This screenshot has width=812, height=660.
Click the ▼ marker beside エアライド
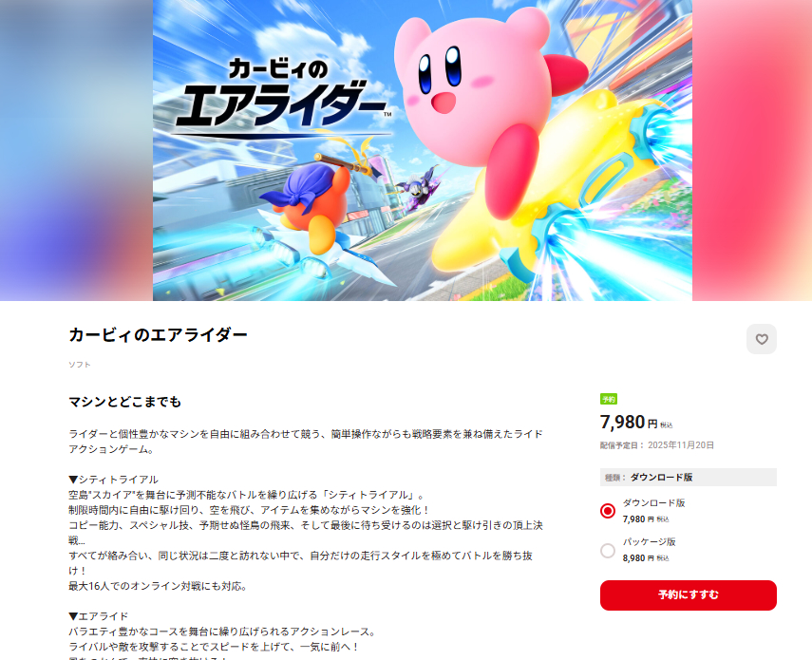click(73, 616)
